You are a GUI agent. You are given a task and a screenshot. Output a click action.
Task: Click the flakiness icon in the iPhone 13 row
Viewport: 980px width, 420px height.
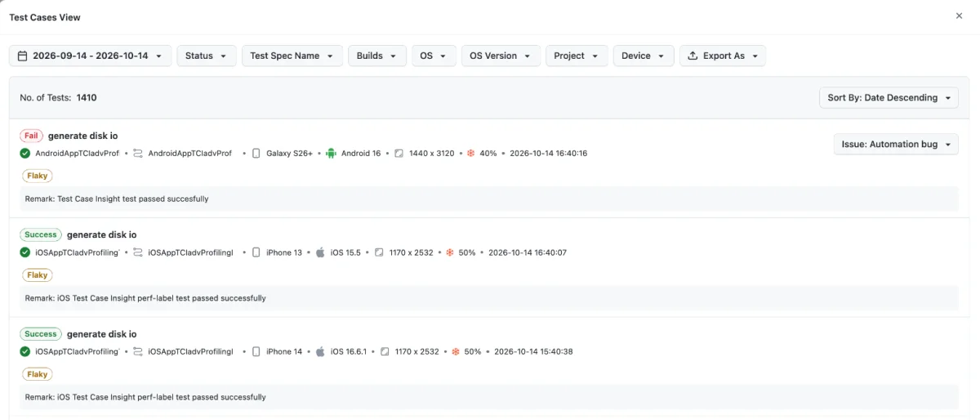pos(449,252)
